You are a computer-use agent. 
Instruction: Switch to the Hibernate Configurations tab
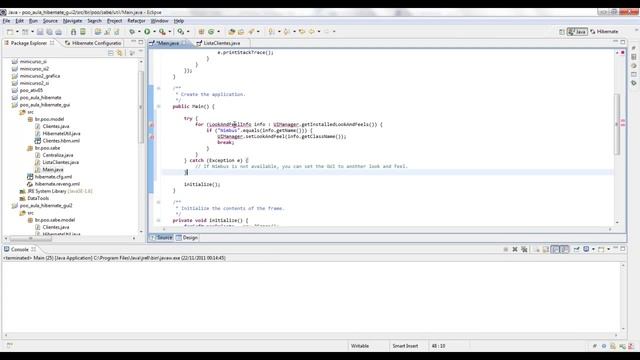click(93, 43)
